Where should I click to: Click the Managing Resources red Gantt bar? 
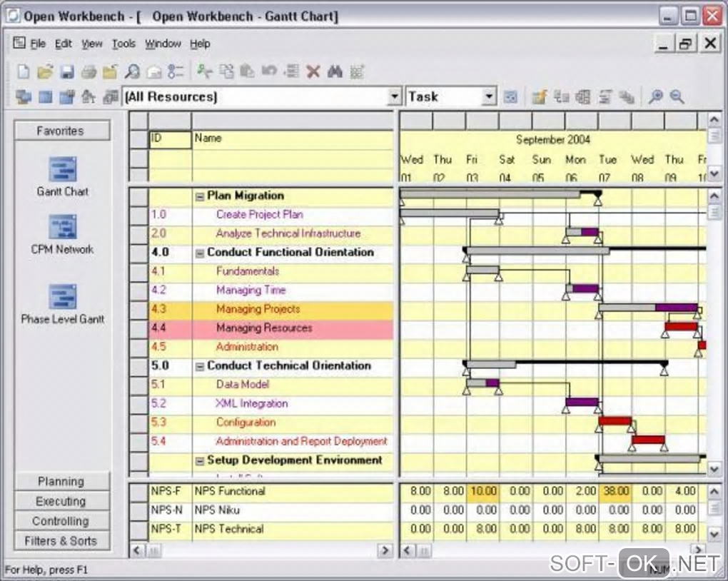tap(681, 326)
